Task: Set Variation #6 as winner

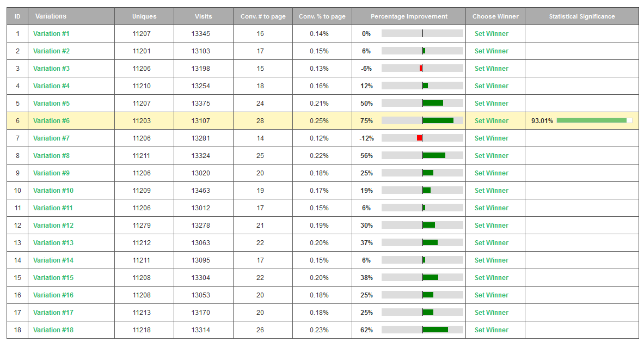Action: click(x=491, y=121)
